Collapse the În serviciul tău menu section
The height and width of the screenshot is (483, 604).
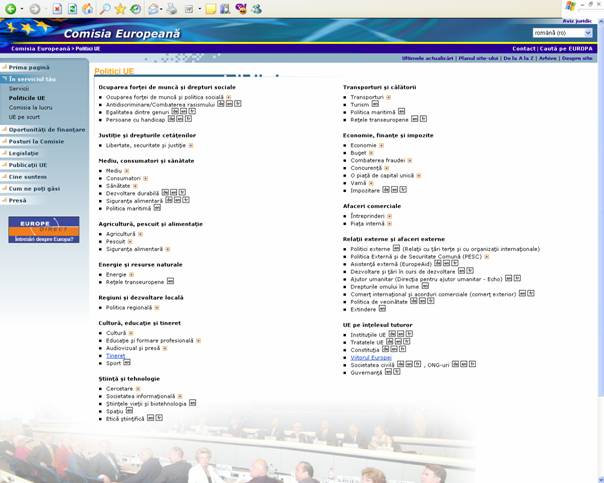coord(32,79)
